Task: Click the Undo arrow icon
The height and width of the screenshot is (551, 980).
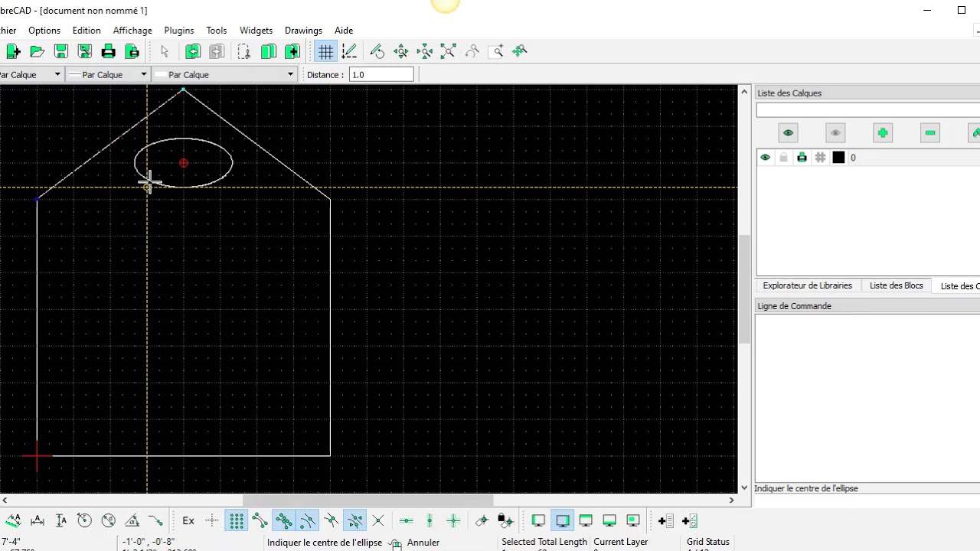Action: [193, 51]
